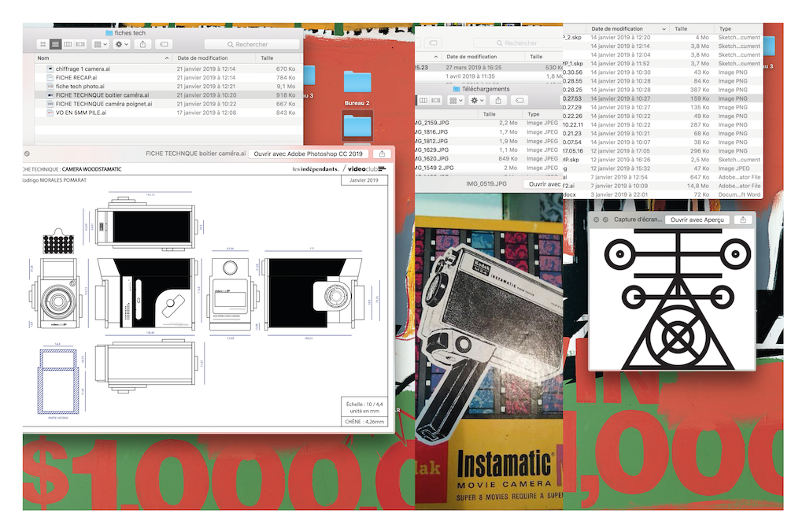Click the share icon in Téléchargements toolbar
The width and height of the screenshot is (806, 532).
coord(498,100)
